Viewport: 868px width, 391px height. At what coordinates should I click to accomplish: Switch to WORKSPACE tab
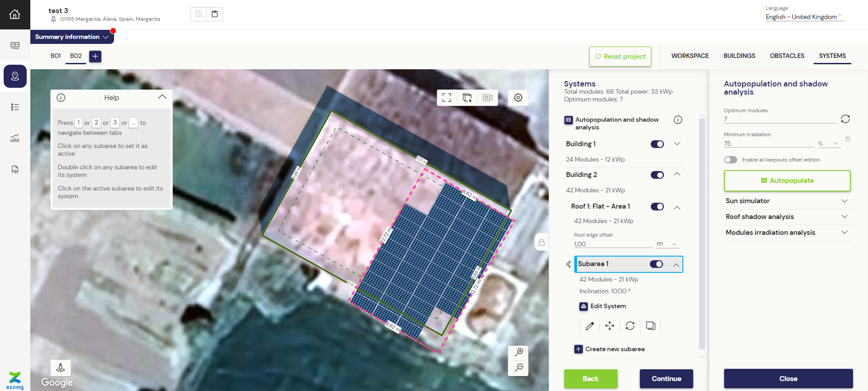tap(690, 56)
